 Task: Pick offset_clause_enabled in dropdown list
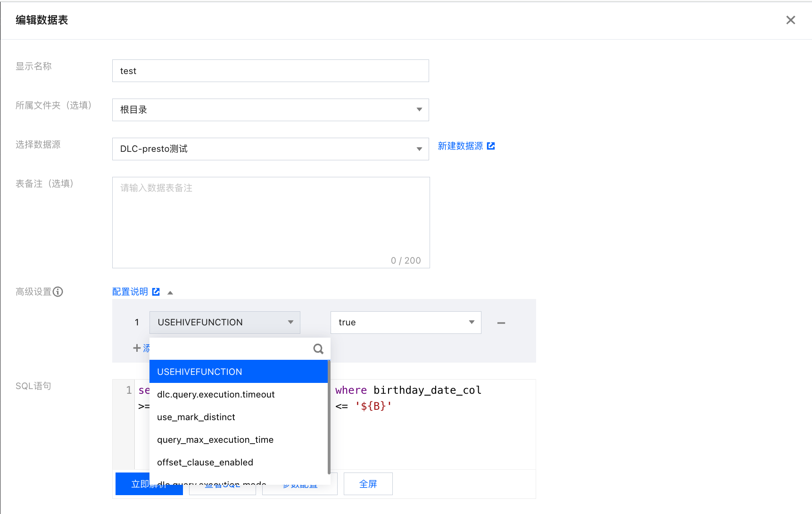[x=205, y=463]
